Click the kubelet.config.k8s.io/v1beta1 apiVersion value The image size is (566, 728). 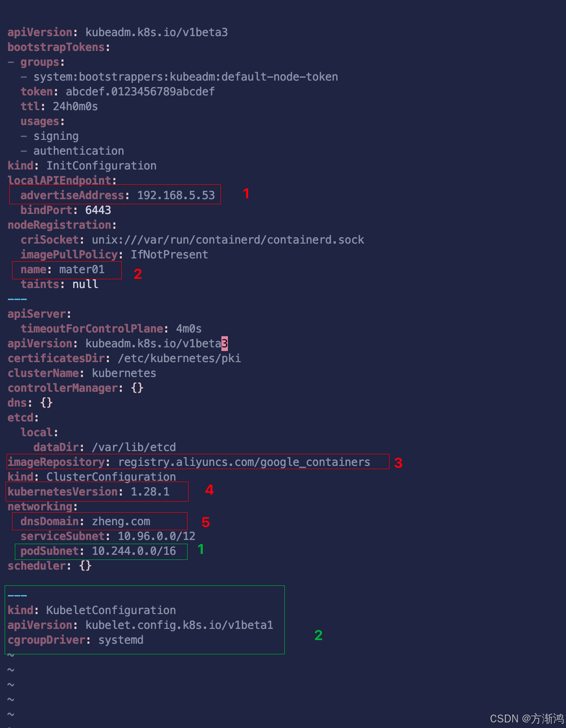point(179,625)
